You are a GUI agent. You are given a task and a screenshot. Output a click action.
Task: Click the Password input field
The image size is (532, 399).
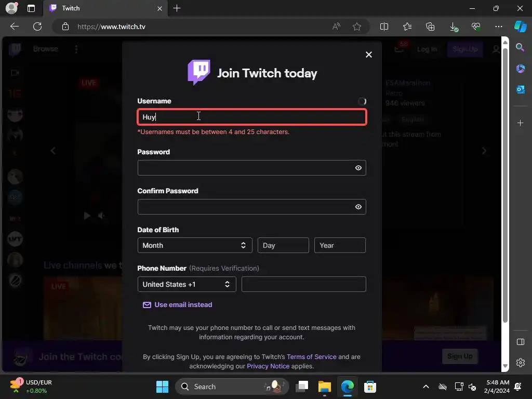click(252, 168)
